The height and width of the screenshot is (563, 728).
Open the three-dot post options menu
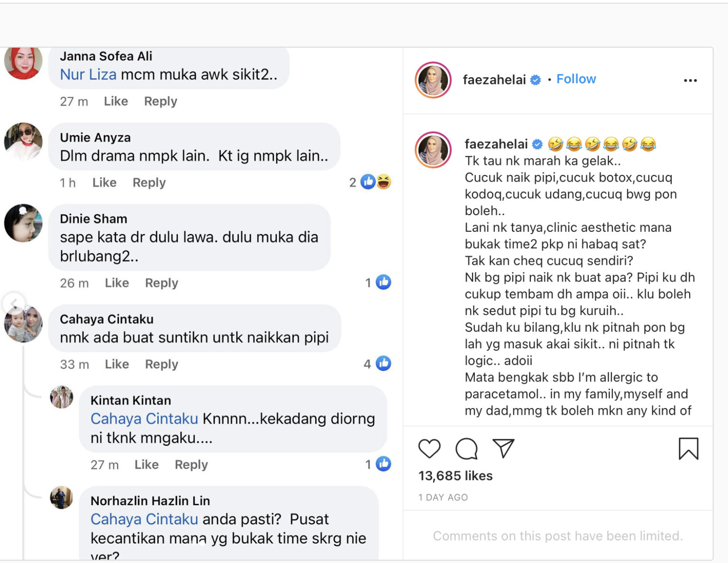tap(690, 81)
